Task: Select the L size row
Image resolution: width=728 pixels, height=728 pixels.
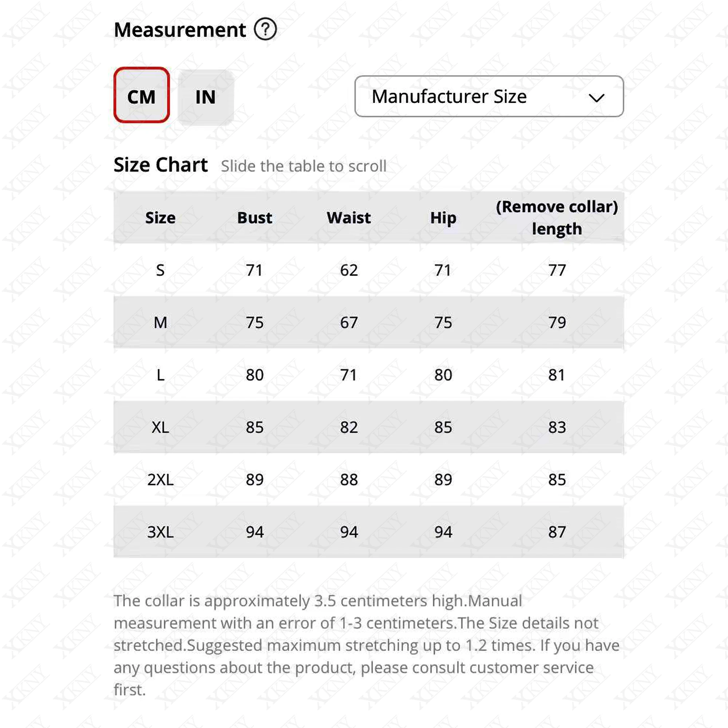Action: (368, 375)
